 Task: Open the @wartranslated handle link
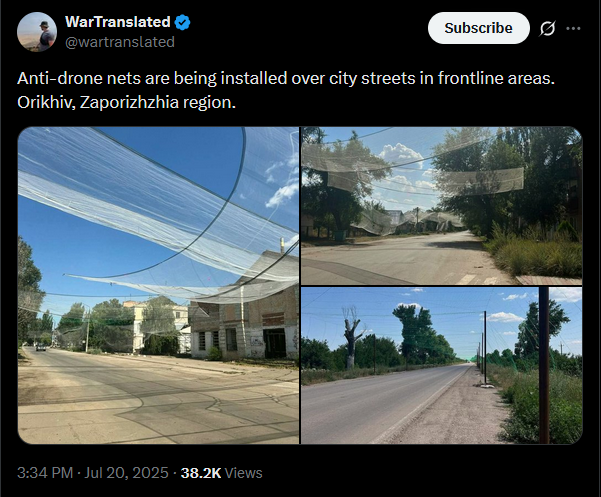[x=120, y=42]
